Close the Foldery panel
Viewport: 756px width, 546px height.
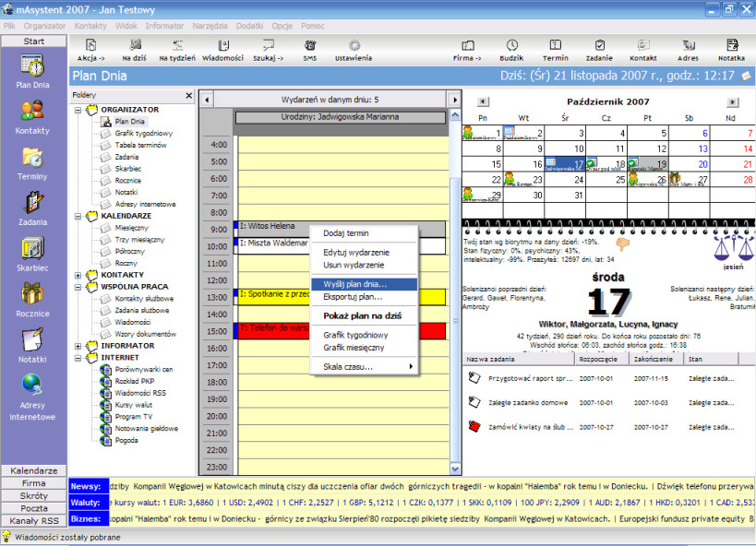(x=189, y=96)
